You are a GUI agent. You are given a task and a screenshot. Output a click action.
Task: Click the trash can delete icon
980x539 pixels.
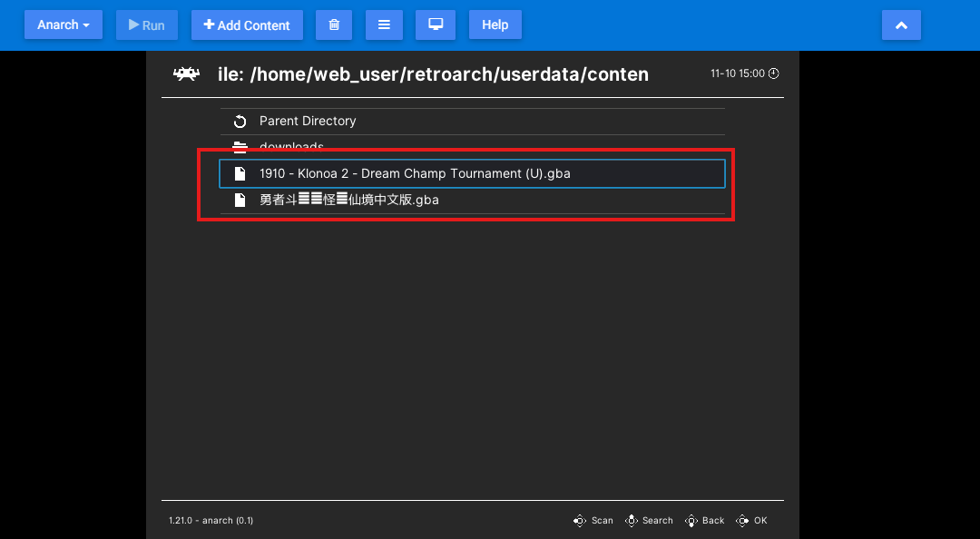click(x=334, y=25)
